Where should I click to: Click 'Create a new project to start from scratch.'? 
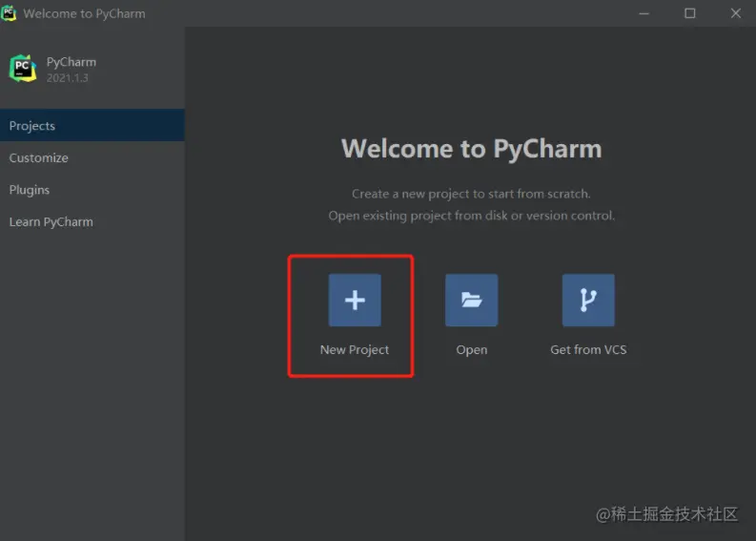pyautogui.click(x=471, y=194)
